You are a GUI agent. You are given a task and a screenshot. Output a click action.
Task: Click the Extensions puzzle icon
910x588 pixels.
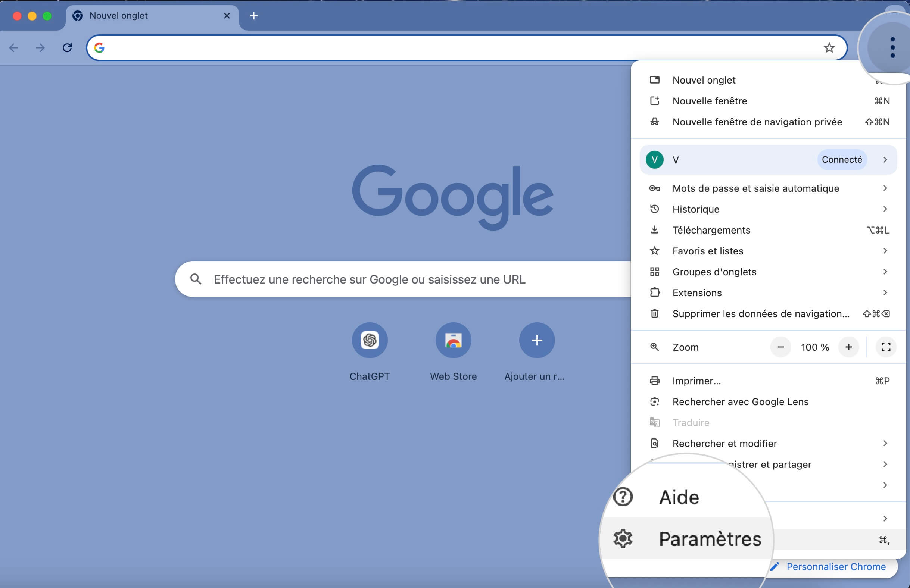(655, 293)
